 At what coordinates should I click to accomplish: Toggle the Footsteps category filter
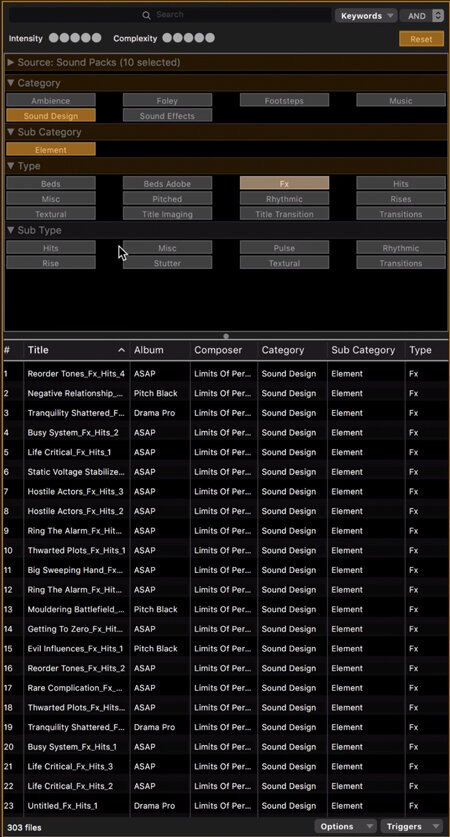click(x=284, y=100)
